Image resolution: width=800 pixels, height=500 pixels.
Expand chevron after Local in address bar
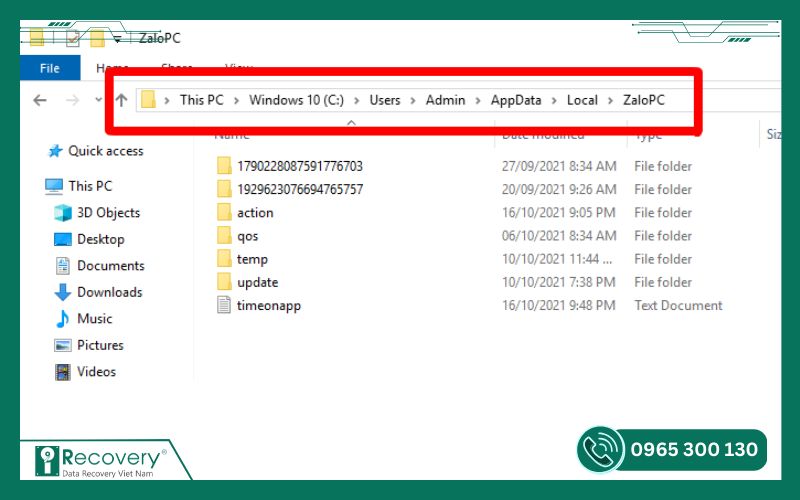click(x=610, y=101)
